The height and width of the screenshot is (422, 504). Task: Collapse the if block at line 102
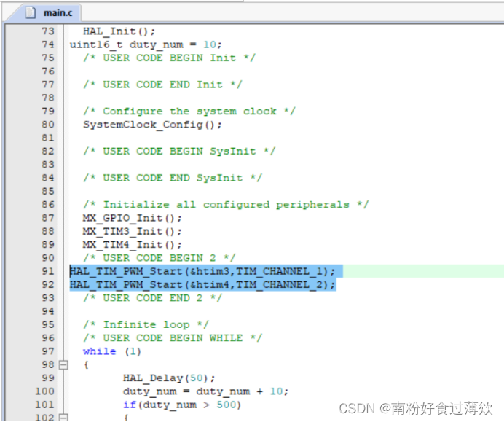point(63,418)
